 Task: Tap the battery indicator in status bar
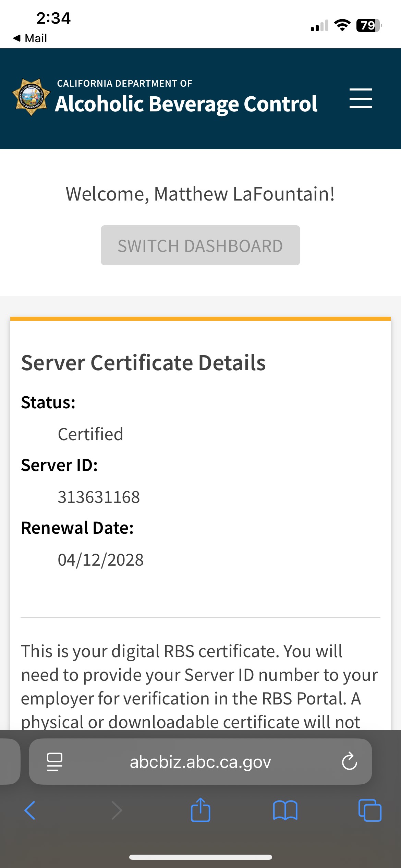point(369,25)
